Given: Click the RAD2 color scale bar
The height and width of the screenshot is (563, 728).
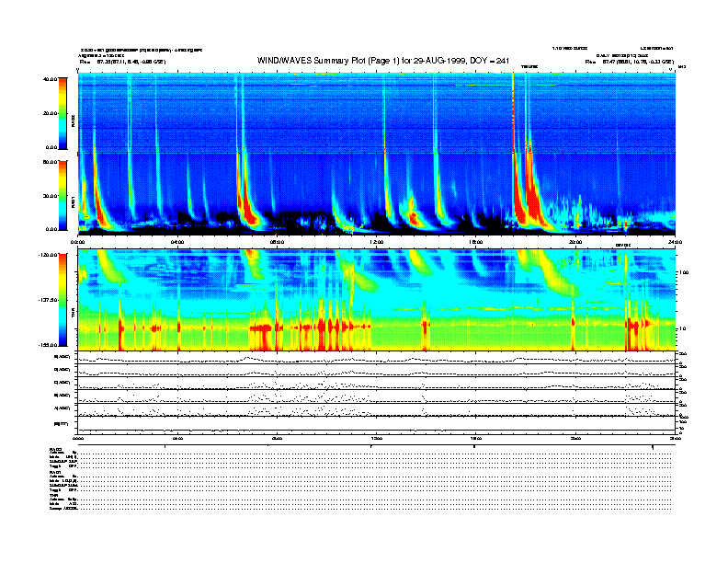Looking at the screenshot, I should click(x=63, y=113).
